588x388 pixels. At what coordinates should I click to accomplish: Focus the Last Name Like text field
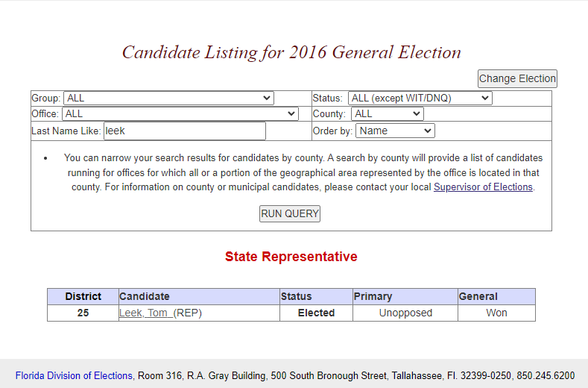[x=184, y=131]
